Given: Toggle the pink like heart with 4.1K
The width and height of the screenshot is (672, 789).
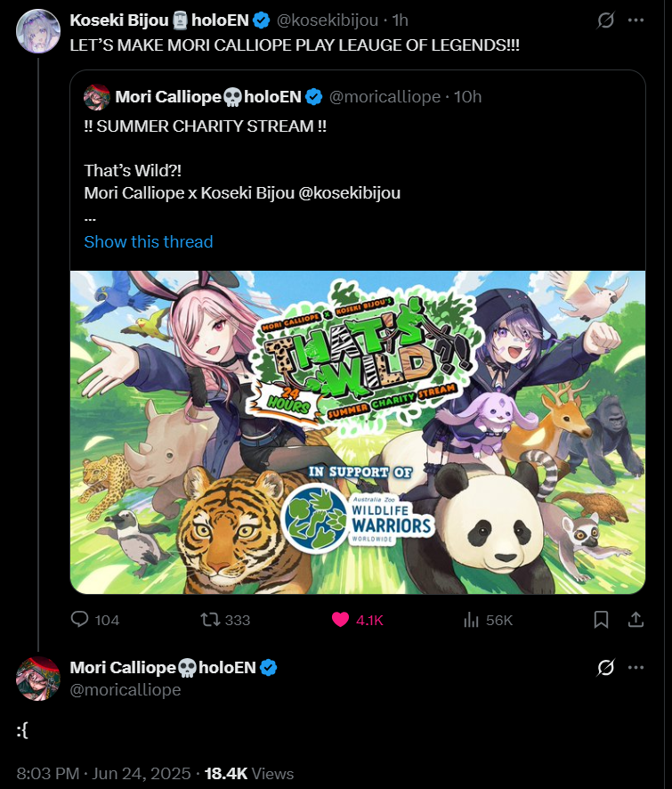Looking at the screenshot, I should [x=341, y=620].
